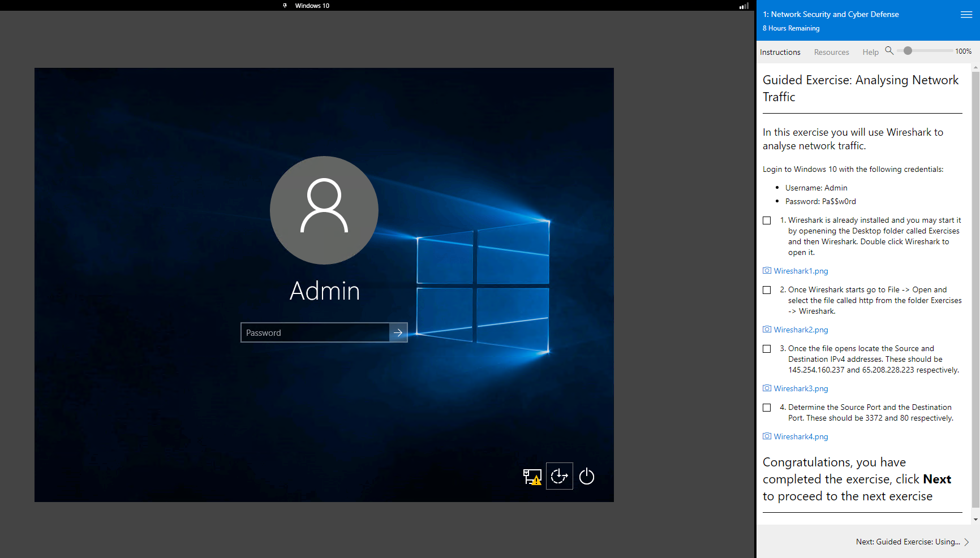The image size is (980, 558).
Task: Open Ease of Access icon
Action: 559,476
